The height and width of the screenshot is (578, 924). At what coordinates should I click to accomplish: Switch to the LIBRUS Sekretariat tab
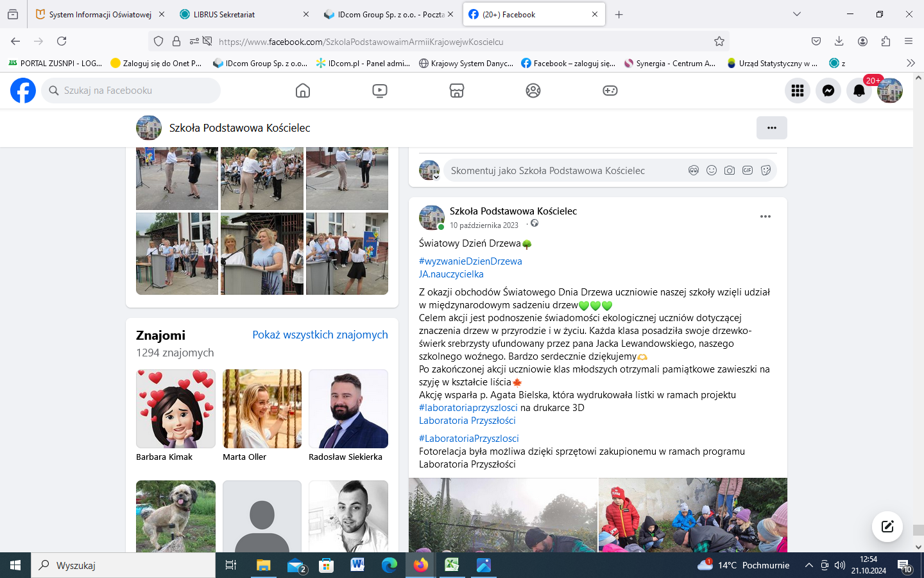click(224, 14)
